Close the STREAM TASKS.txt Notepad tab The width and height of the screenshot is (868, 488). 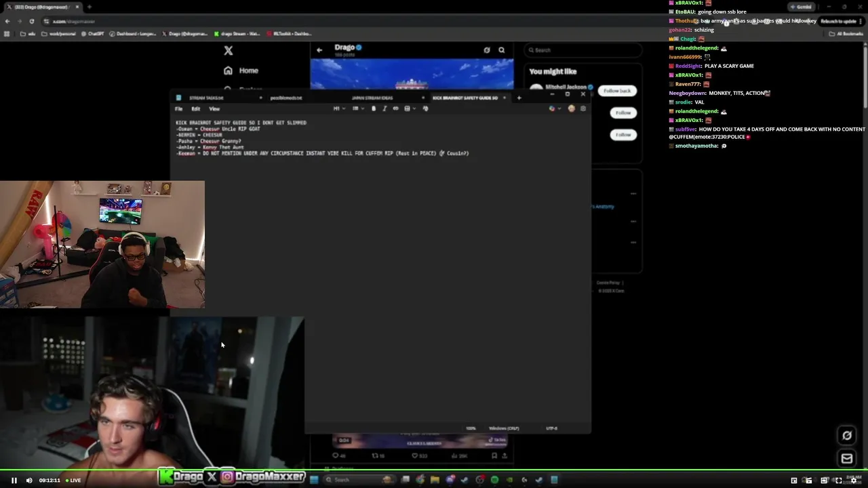point(260,98)
